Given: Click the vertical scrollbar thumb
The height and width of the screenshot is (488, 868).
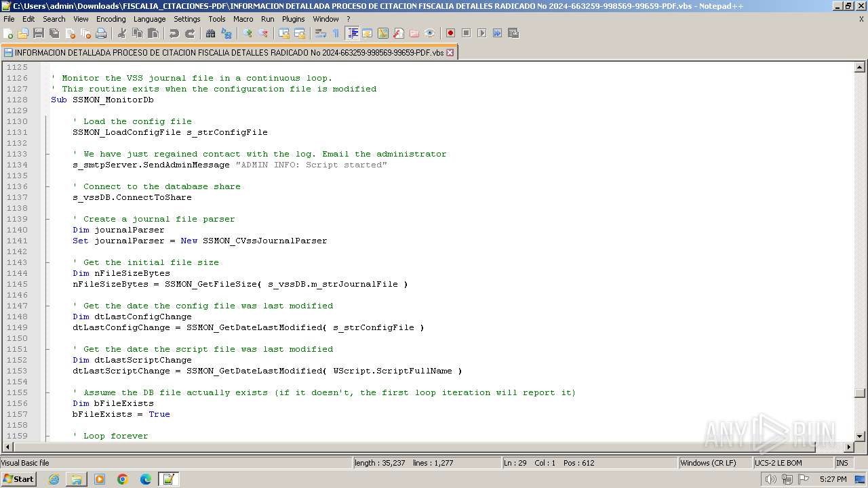Looking at the screenshot, I should (860, 393).
